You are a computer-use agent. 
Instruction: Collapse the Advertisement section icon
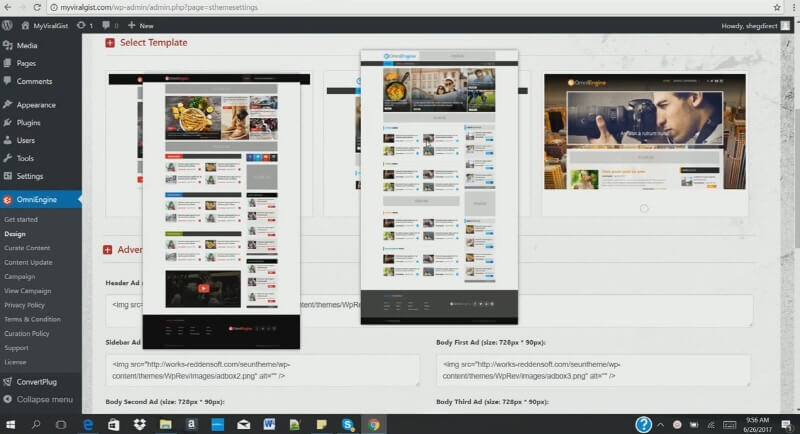(108, 249)
